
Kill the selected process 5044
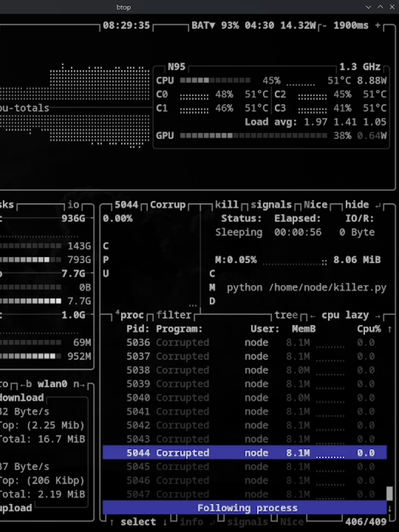(x=227, y=205)
